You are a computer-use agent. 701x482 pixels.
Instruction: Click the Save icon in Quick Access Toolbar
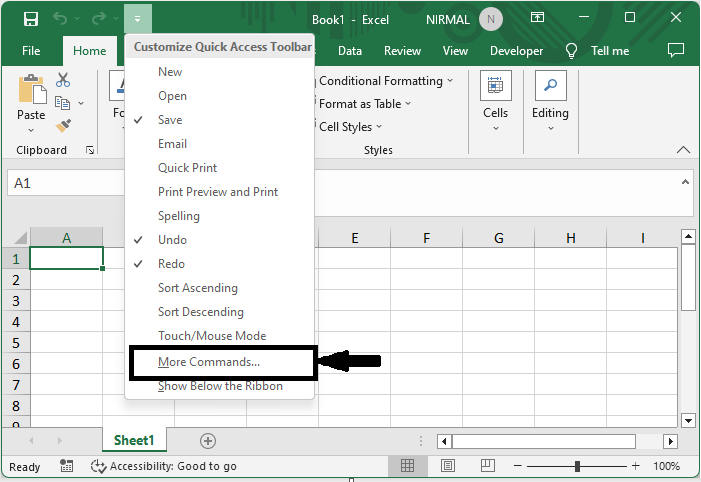click(x=31, y=19)
